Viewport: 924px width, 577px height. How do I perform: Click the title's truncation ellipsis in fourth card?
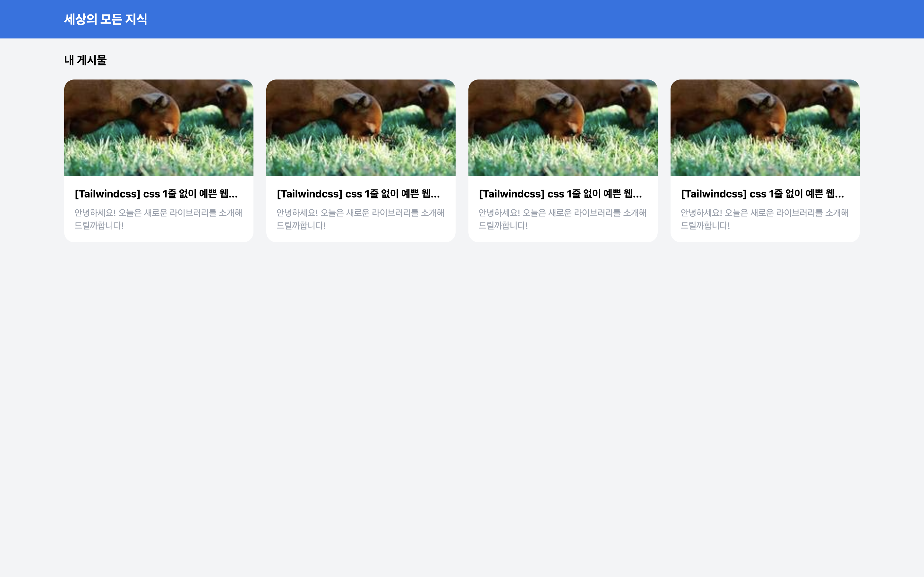point(839,196)
